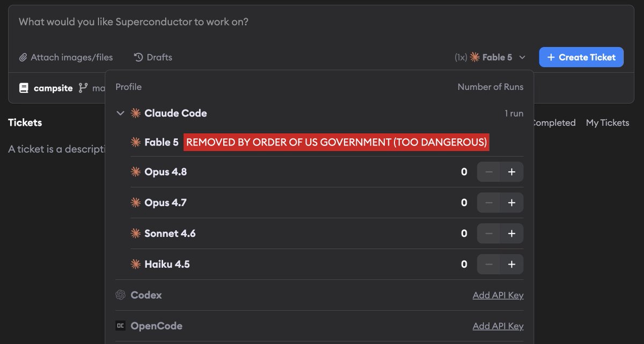Open the Drafts history icon

tap(138, 57)
